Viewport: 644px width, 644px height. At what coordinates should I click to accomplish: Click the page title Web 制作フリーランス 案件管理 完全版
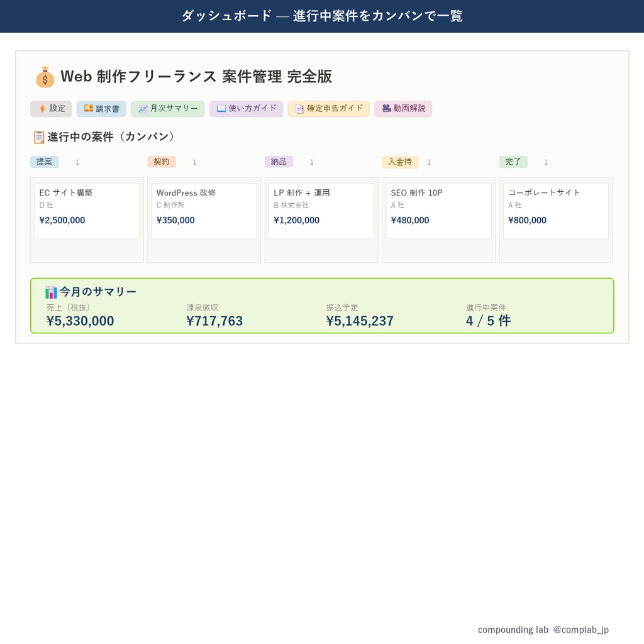(196, 77)
